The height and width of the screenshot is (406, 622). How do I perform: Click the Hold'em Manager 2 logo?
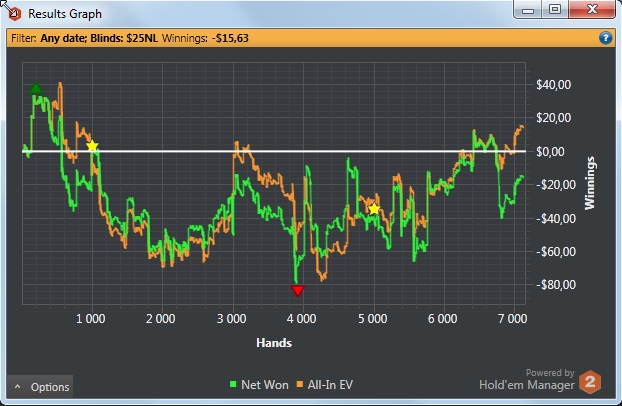(590, 382)
